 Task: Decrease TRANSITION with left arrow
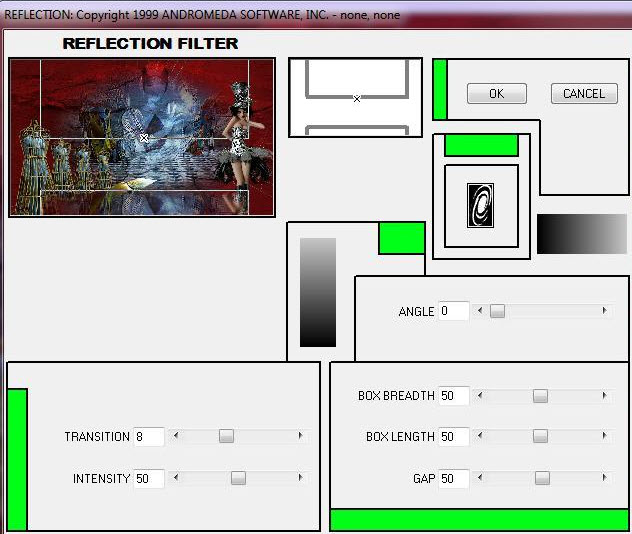click(x=176, y=436)
